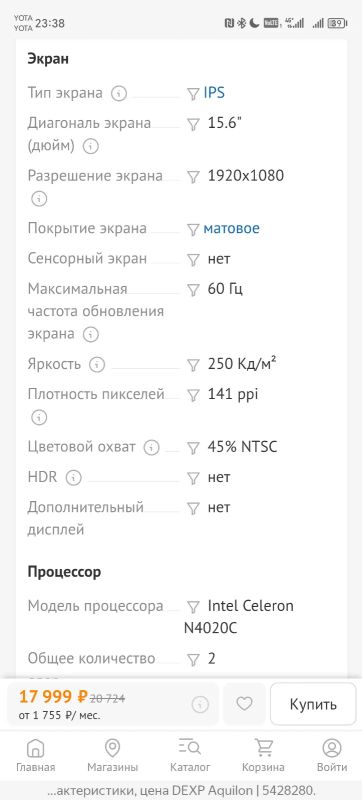Open info icon beside Яркость
The width and height of the screenshot is (362, 800).
coord(97,365)
